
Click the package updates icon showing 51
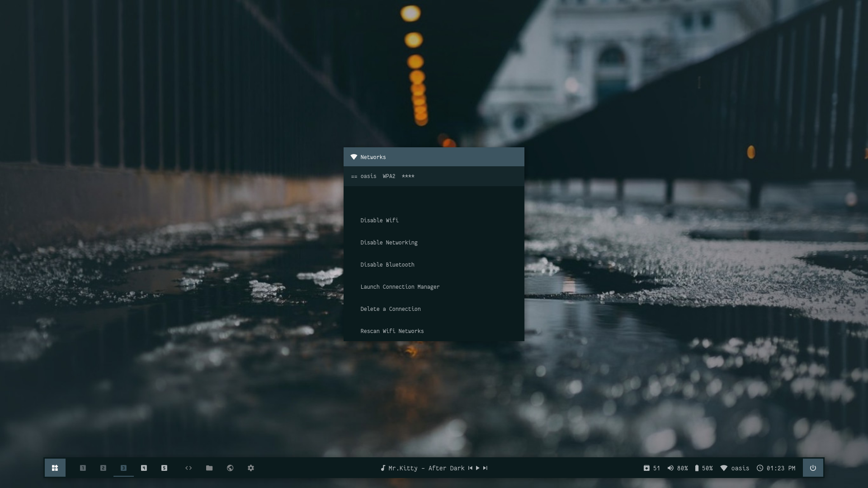pos(646,468)
